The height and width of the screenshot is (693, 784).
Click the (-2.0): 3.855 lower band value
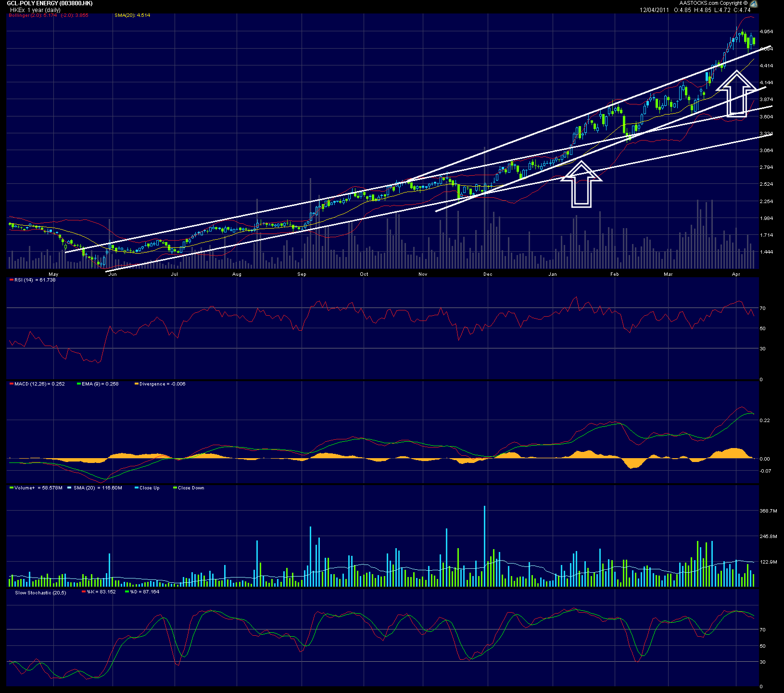[x=75, y=15]
